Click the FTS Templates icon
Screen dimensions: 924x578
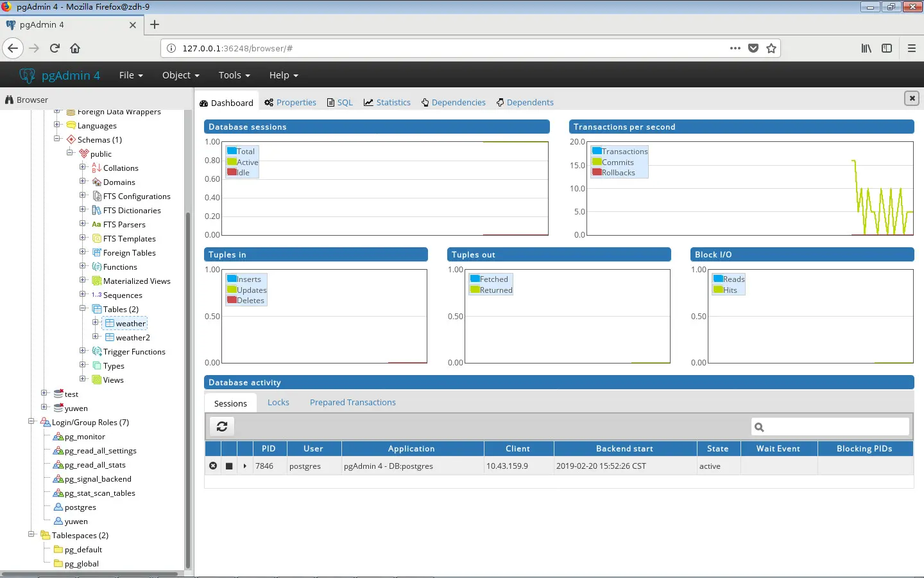97,238
